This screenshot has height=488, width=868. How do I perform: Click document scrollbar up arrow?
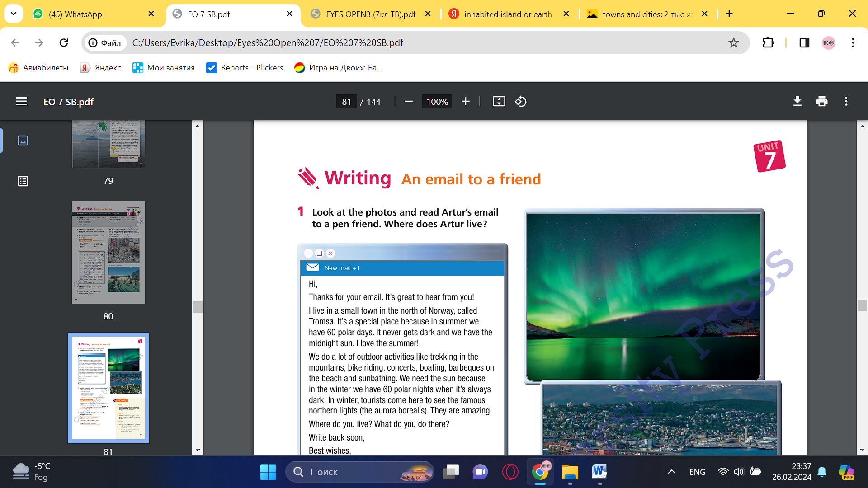(x=862, y=126)
